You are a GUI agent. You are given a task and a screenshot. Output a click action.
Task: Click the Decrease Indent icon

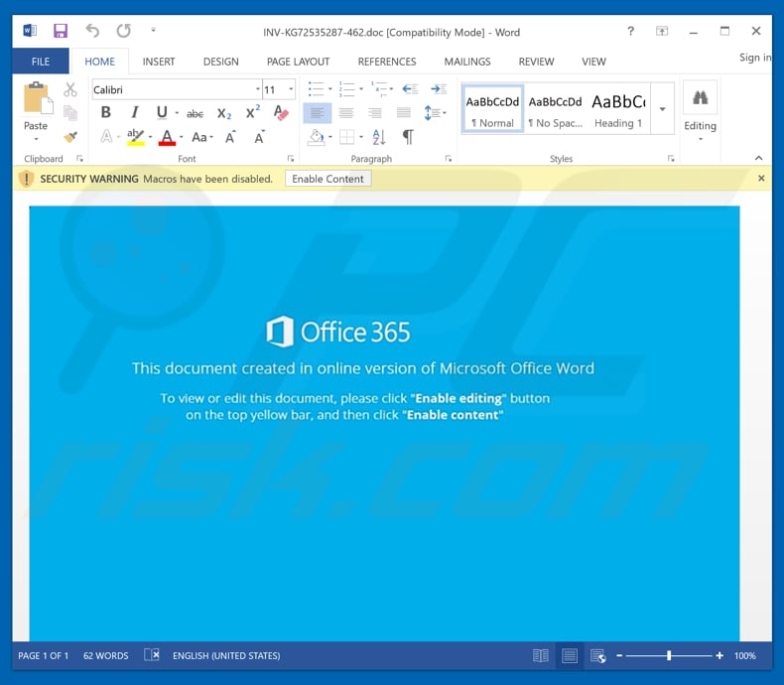point(410,89)
